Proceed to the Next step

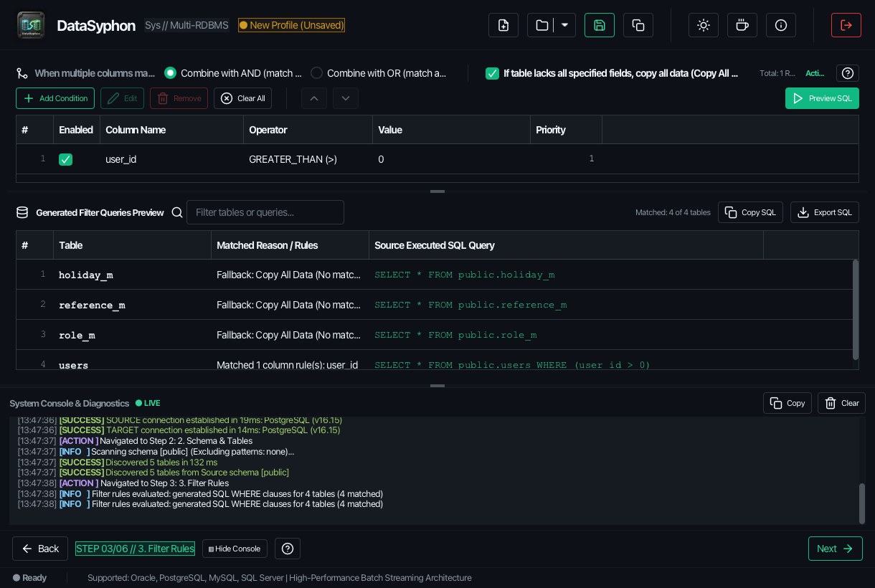836,549
